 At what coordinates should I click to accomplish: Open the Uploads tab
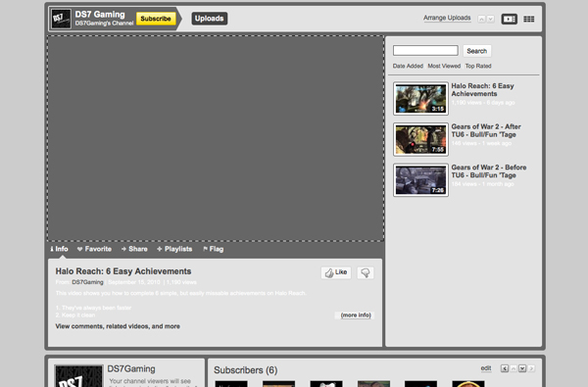point(210,19)
